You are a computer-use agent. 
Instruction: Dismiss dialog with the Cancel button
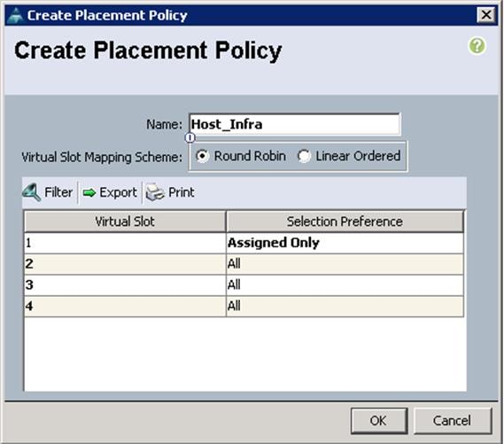pyautogui.click(x=453, y=421)
